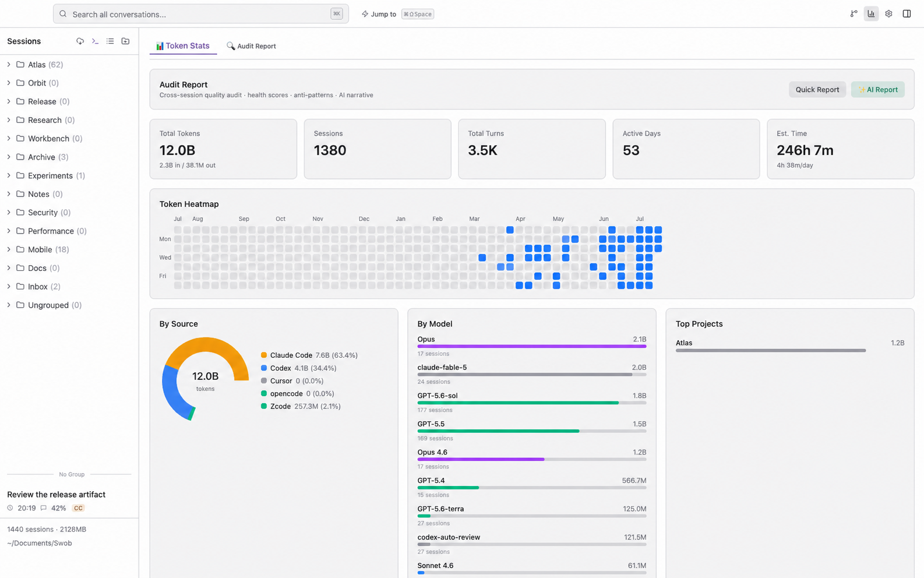Generate the AI Report
The image size is (924, 578).
(877, 90)
